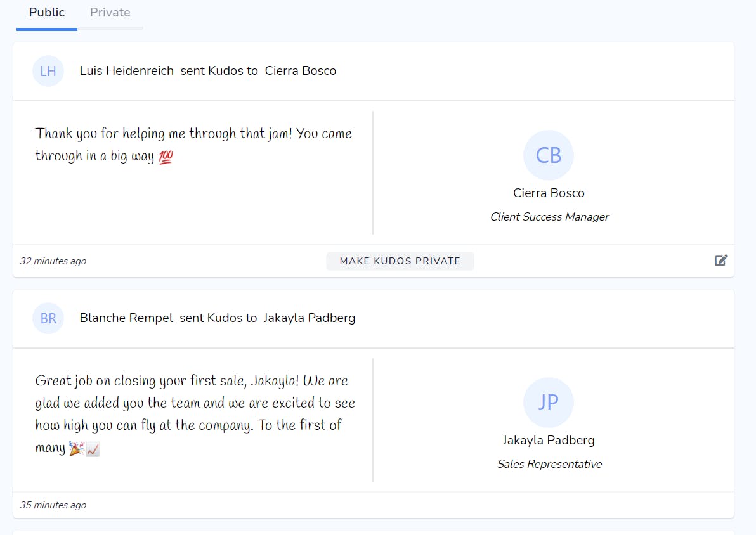756x535 pixels.
Task: Click Blanche Rempel's BR avatar
Action: click(x=48, y=318)
